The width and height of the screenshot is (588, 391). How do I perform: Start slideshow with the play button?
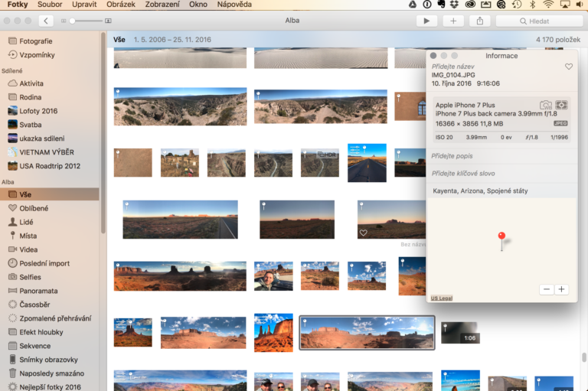tap(426, 21)
